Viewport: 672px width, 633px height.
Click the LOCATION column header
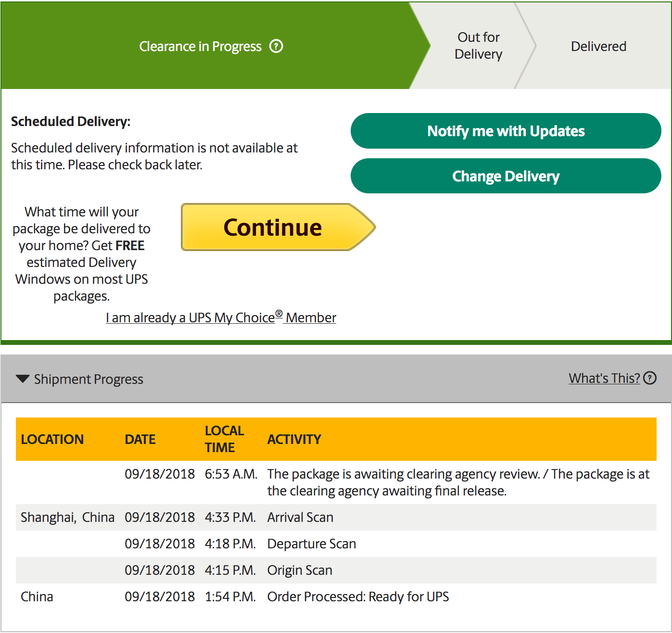pyautogui.click(x=52, y=439)
